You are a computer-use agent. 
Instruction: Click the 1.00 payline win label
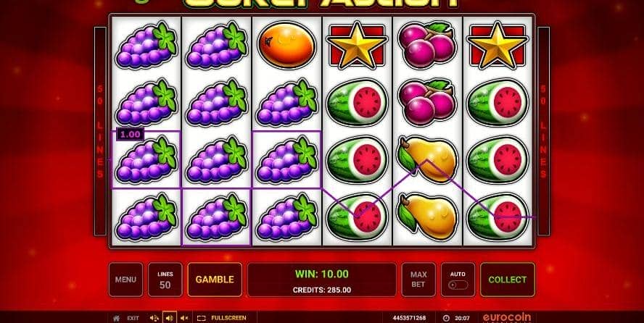pos(131,135)
